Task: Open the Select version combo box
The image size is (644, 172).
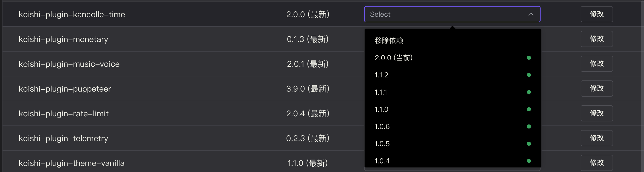Action: click(x=452, y=14)
